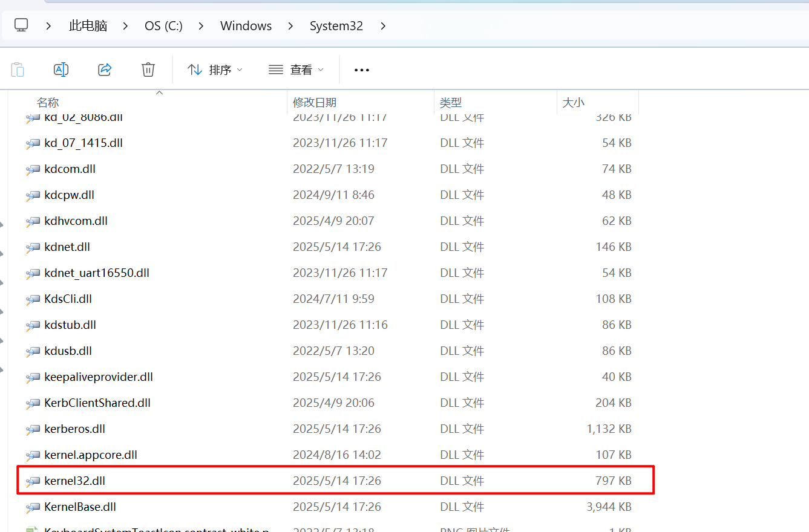This screenshot has height=532, width=809.
Task: Sort by 名称 column header
Action: click(48, 103)
